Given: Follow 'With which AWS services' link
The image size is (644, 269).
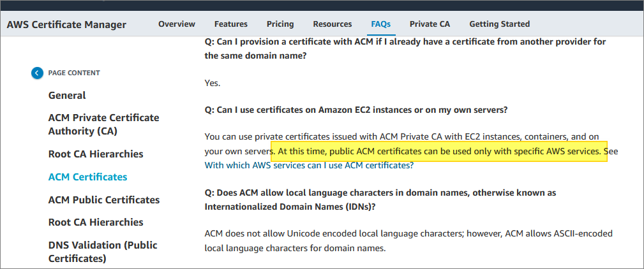Looking at the screenshot, I should tap(309, 166).
